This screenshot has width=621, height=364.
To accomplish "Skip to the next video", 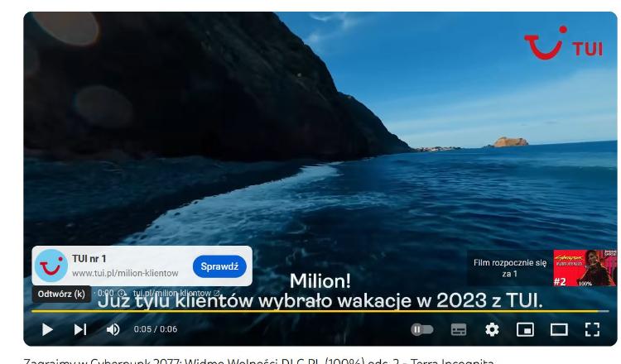I will coord(80,329).
